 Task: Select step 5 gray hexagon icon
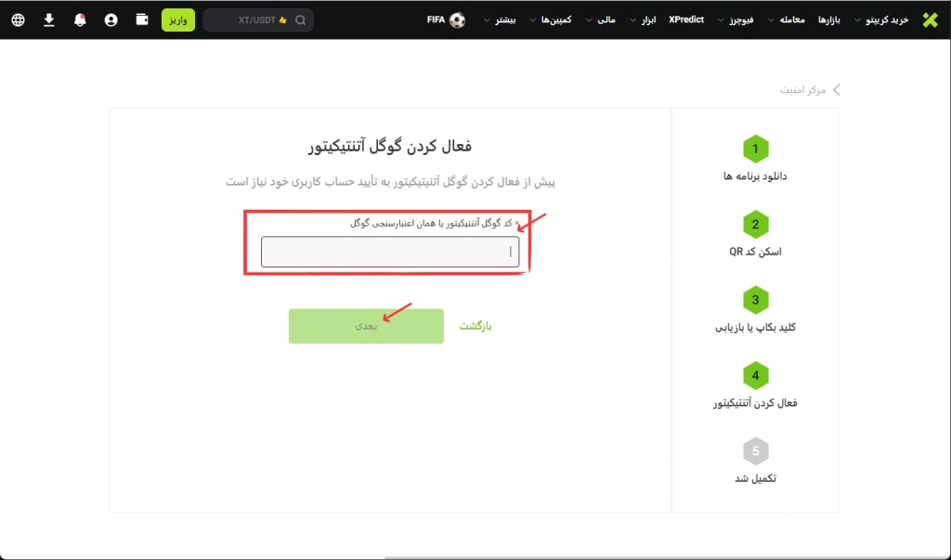(x=756, y=451)
